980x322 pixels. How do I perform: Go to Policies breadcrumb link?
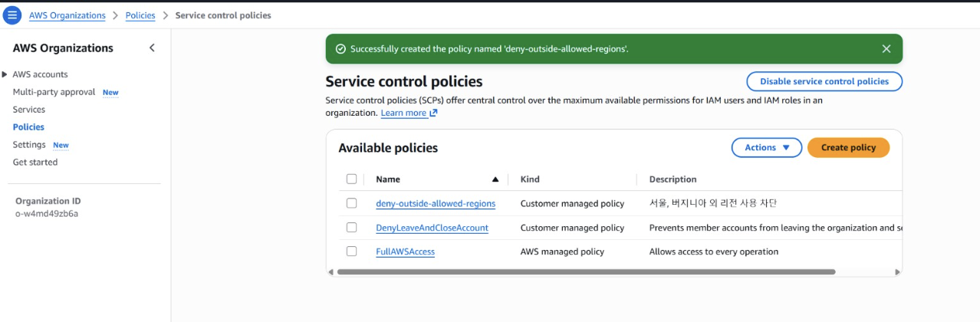[140, 15]
